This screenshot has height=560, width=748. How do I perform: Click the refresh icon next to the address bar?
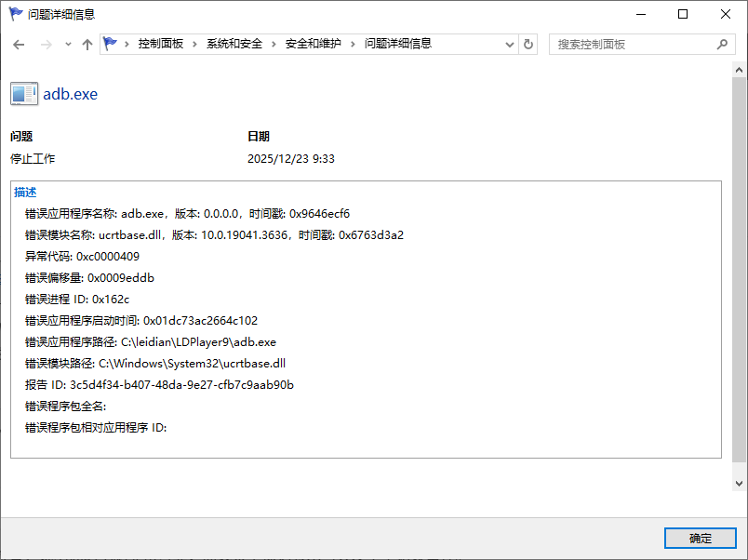point(528,44)
